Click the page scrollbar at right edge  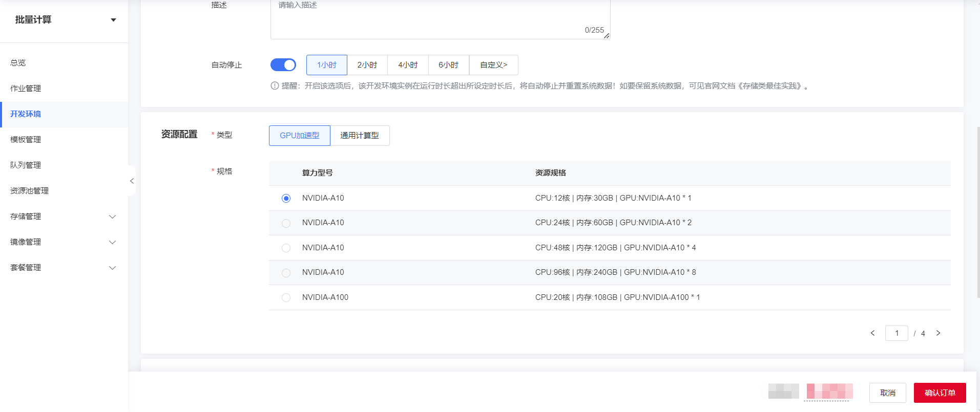[x=978, y=212]
